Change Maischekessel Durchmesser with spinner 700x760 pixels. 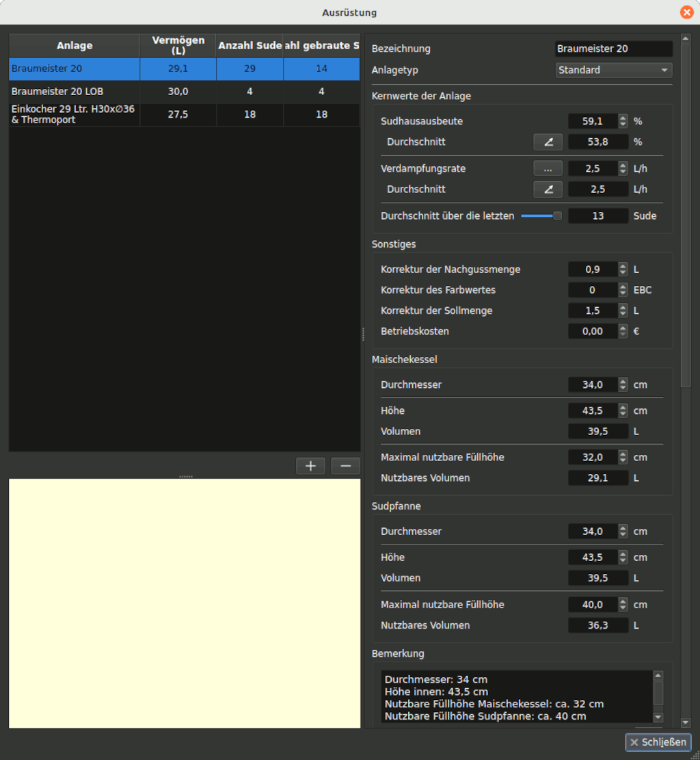click(x=623, y=384)
